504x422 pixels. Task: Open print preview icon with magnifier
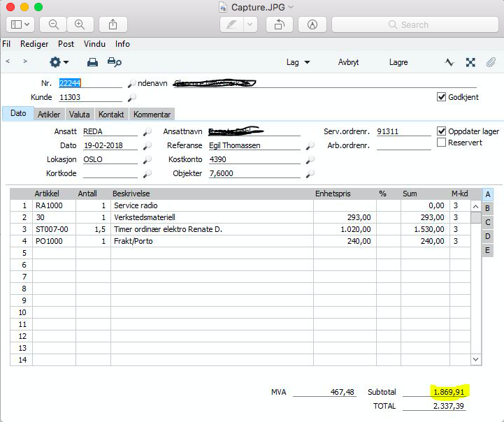(114, 62)
